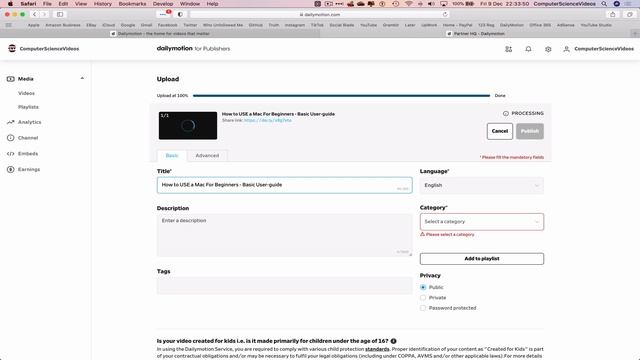Click inside the Tags field
640x360 pixels.
pos(284,286)
